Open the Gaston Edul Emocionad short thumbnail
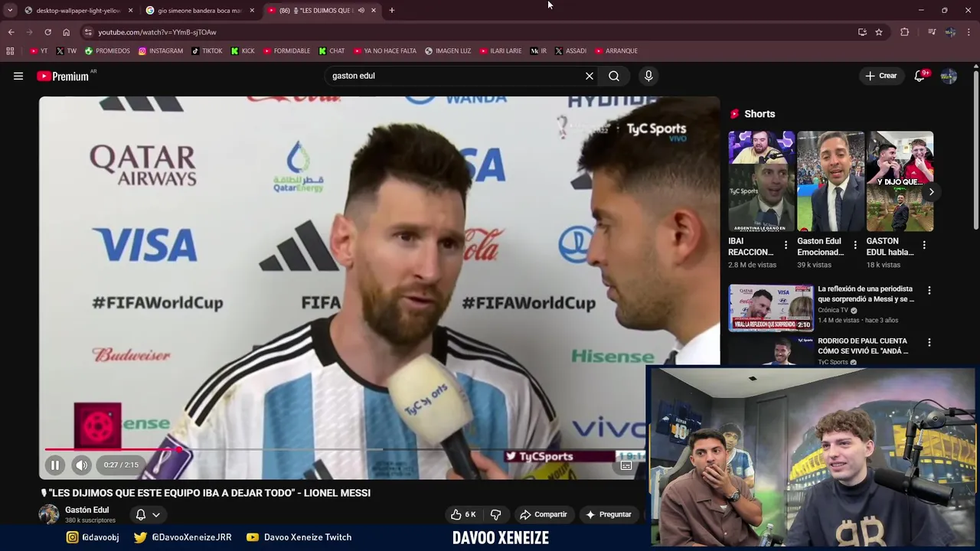Screen dimensions: 980x551 pos(831,181)
